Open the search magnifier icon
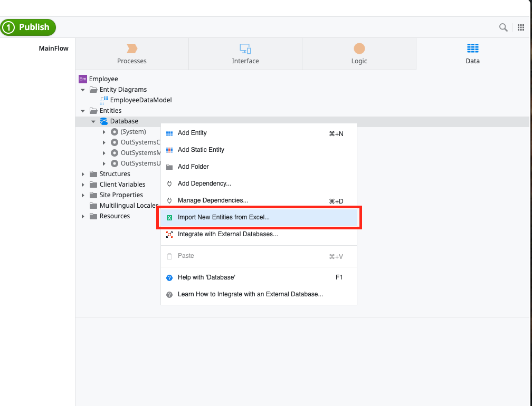The height and width of the screenshot is (406, 532). 503,27
